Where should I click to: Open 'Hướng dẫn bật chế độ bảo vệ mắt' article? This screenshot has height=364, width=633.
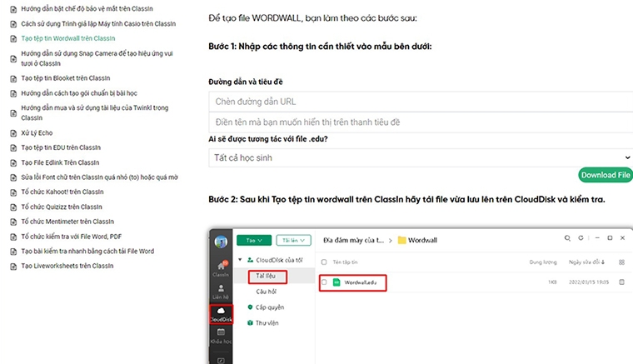click(x=87, y=8)
